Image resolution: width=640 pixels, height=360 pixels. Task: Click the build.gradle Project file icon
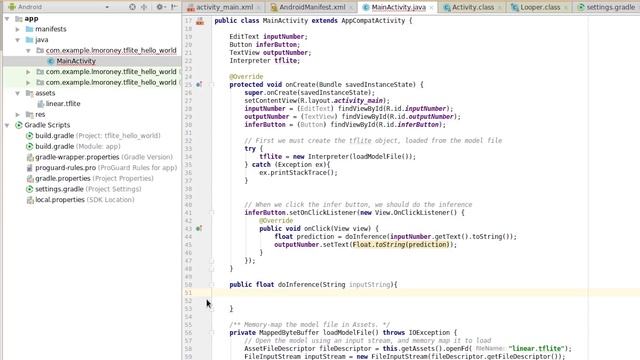point(29,136)
